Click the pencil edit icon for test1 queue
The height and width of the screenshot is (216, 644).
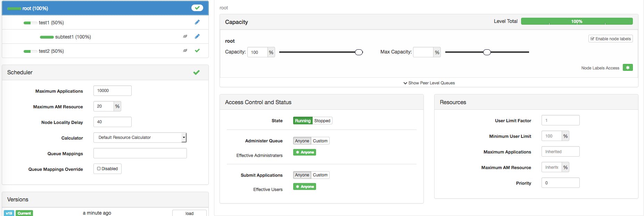click(197, 22)
